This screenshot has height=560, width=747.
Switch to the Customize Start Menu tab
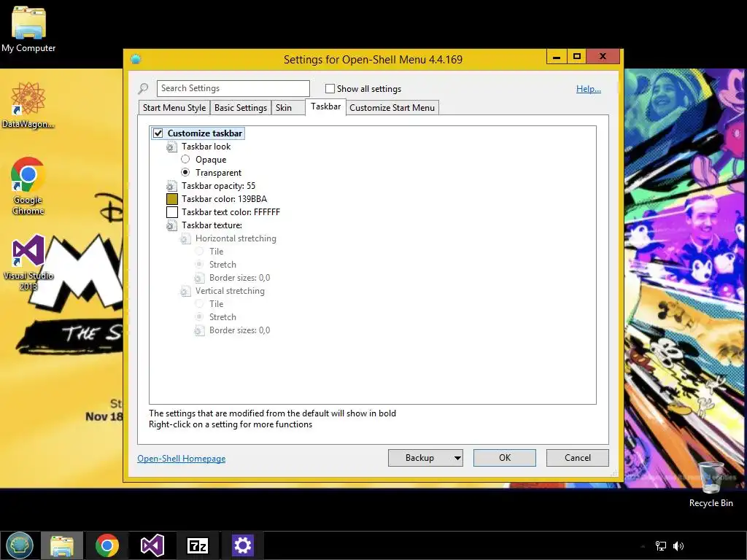tap(392, 108)
